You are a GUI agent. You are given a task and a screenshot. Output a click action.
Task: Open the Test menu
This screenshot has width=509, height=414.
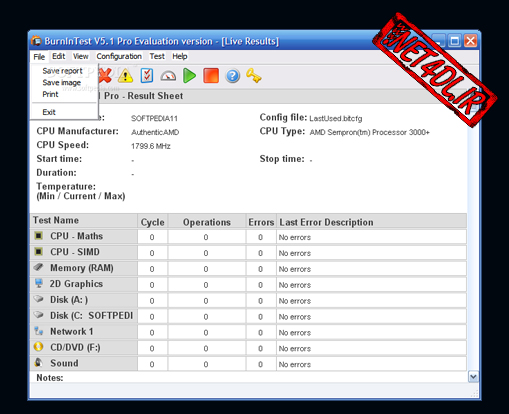(x=157, y=56)
